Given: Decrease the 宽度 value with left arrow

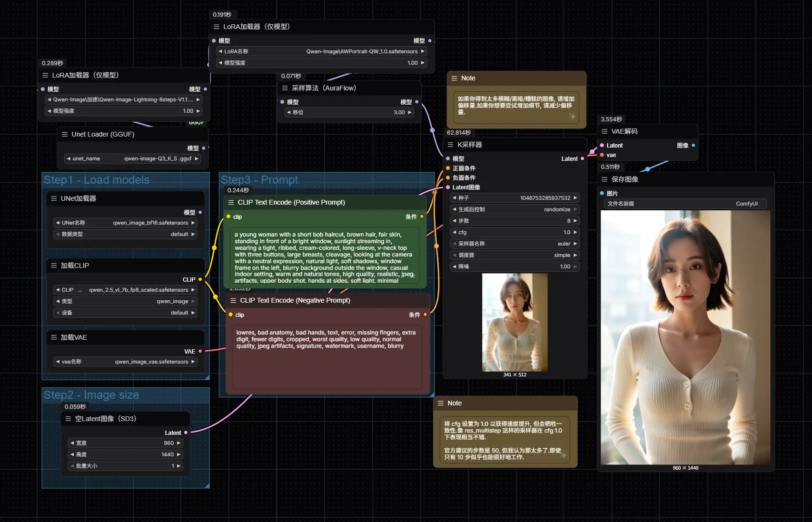Looking at the screenshot, I should 72,443.
